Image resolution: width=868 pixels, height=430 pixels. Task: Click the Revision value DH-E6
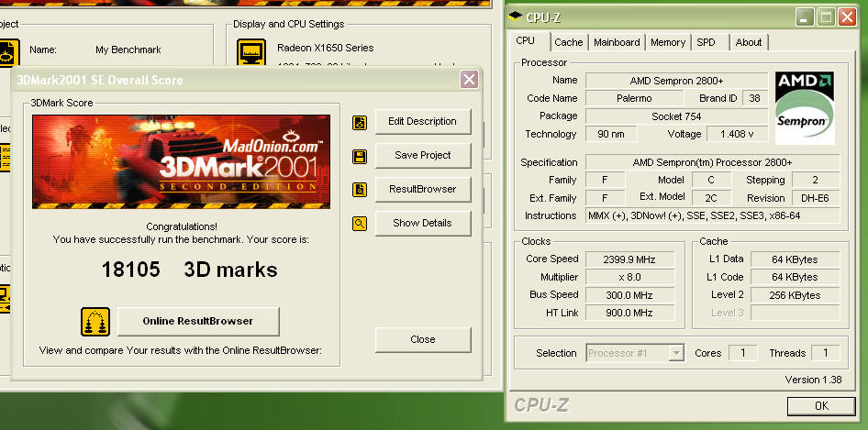(x=816, y=198)
